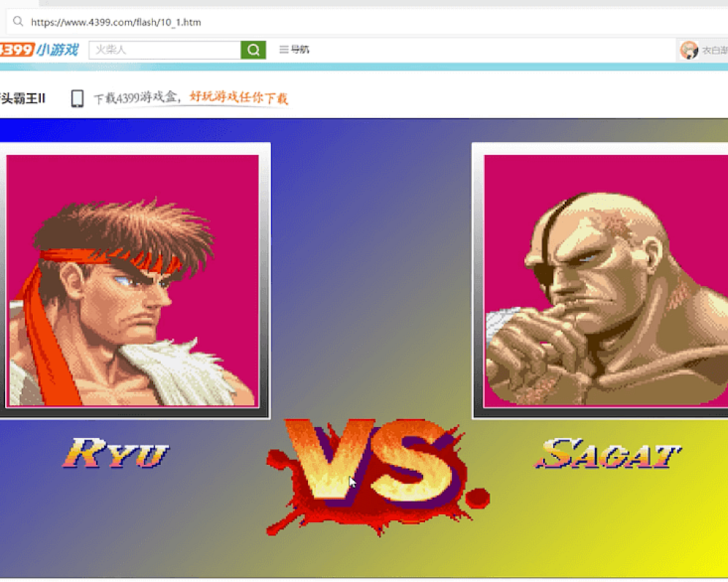The height and width of the screenshot is (582, 728).
Task: Click the green search magnifier button
Action: 253,49
